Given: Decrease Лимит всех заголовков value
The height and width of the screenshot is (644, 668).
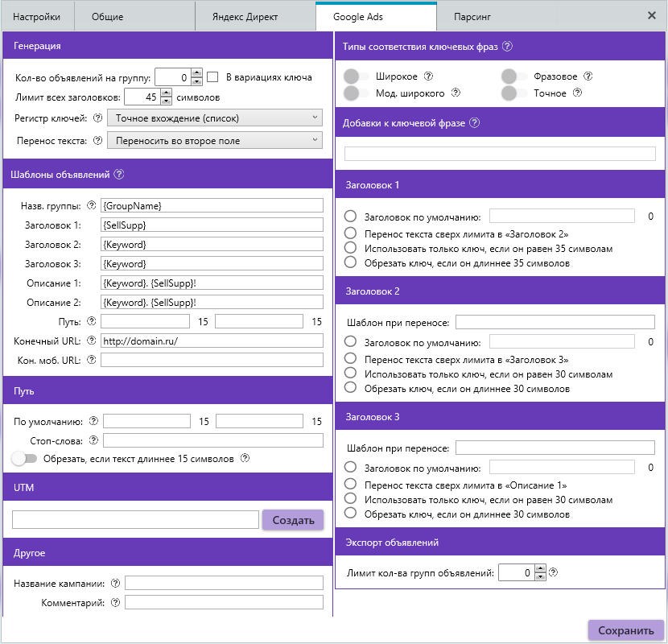Looking at the screenshot, I should pyautogui.click(x=167, y=101).
